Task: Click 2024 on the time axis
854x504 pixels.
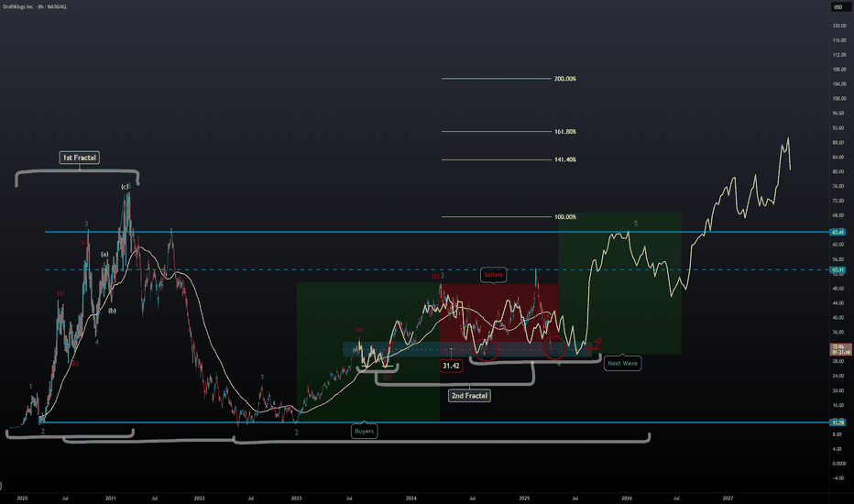Action: click(411, 498)
